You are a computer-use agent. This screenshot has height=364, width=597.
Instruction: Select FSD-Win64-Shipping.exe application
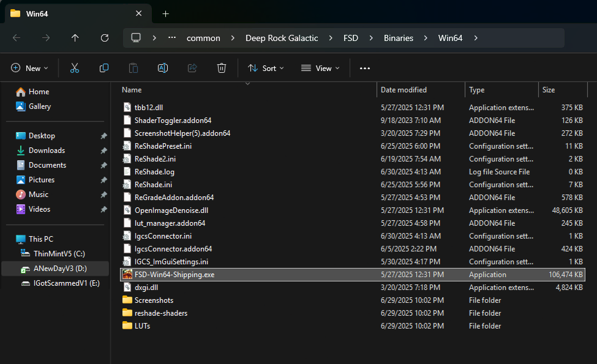(353, 275)
